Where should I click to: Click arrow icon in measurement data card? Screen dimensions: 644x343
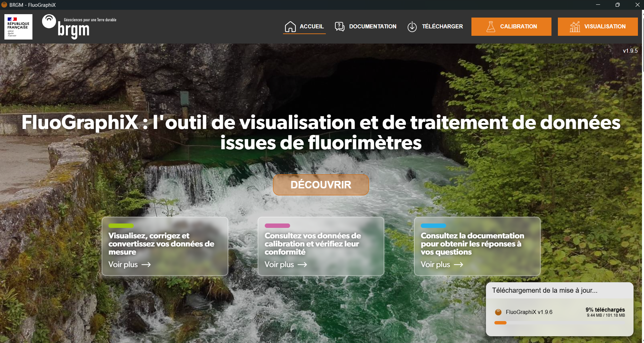pyautogui.click(x=146, y=265)
